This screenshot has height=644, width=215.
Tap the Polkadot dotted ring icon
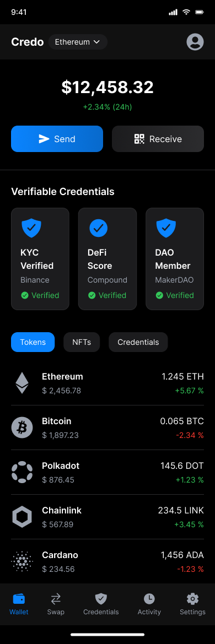point(22,472)
